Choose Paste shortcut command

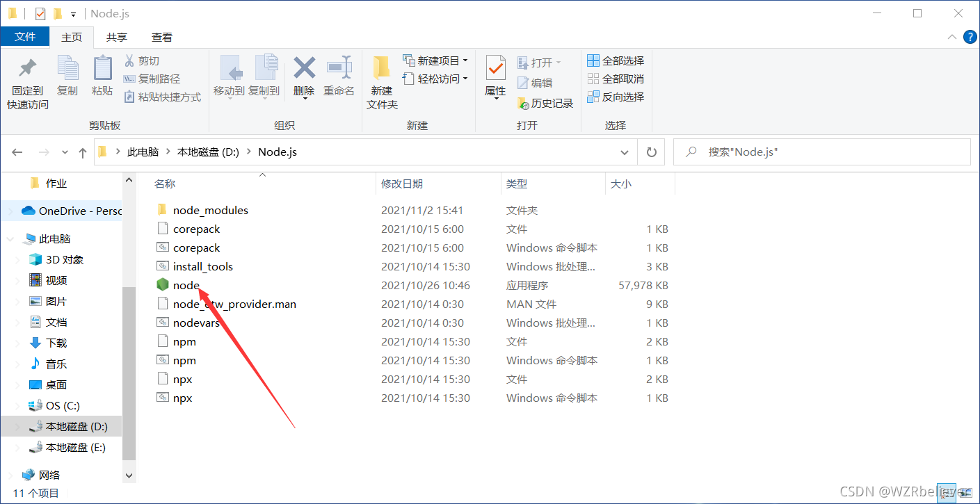[x=162, y=97]
